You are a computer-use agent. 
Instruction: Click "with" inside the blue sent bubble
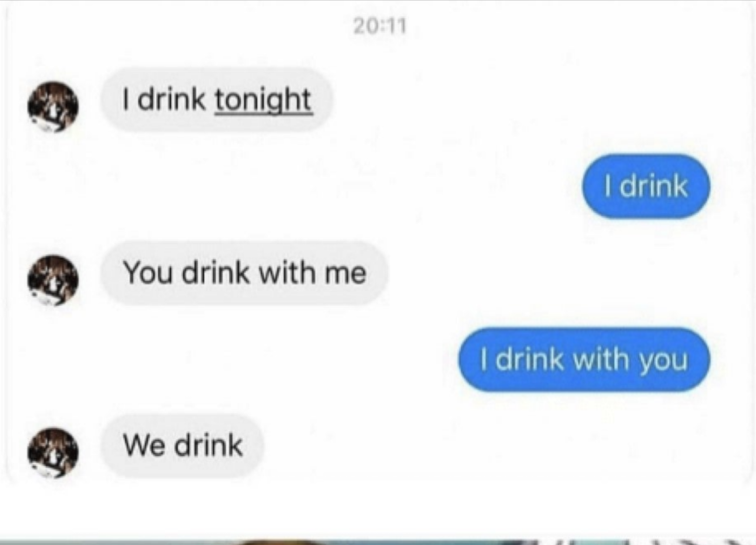click(601, 359)
